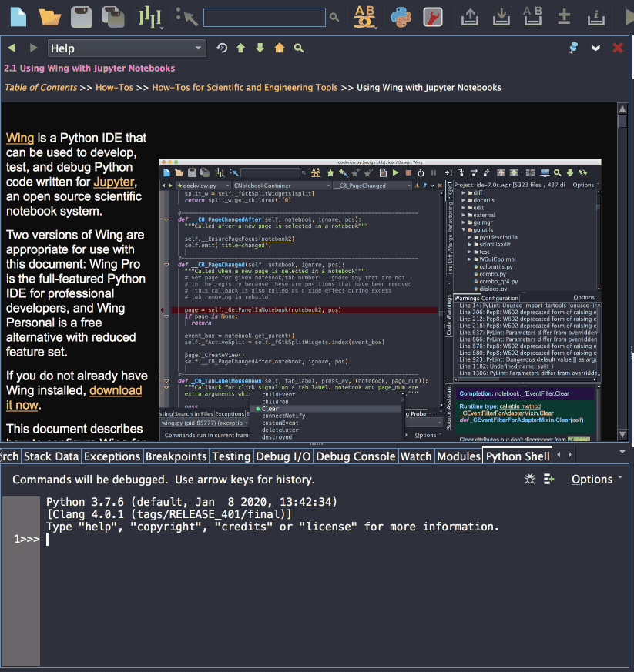This screenshot has width=634, height=672.
Task: Open the Python Shell Options menu
Action: click(596, 479)
